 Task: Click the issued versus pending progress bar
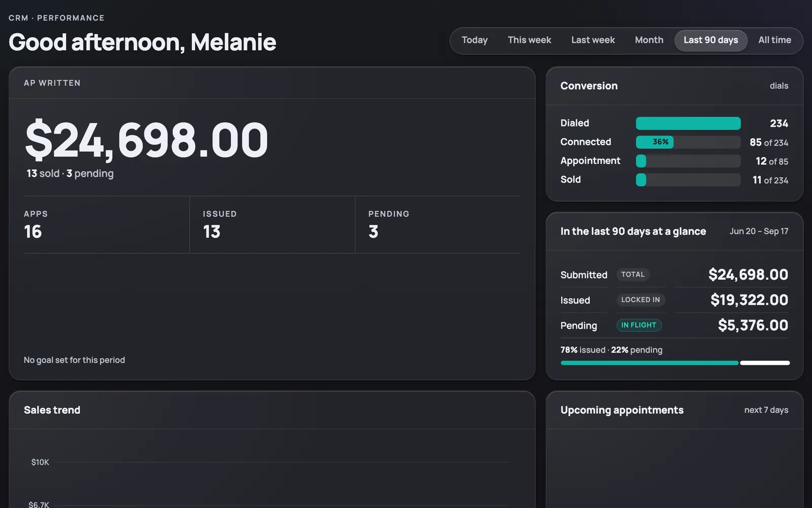tap(675, 363)
